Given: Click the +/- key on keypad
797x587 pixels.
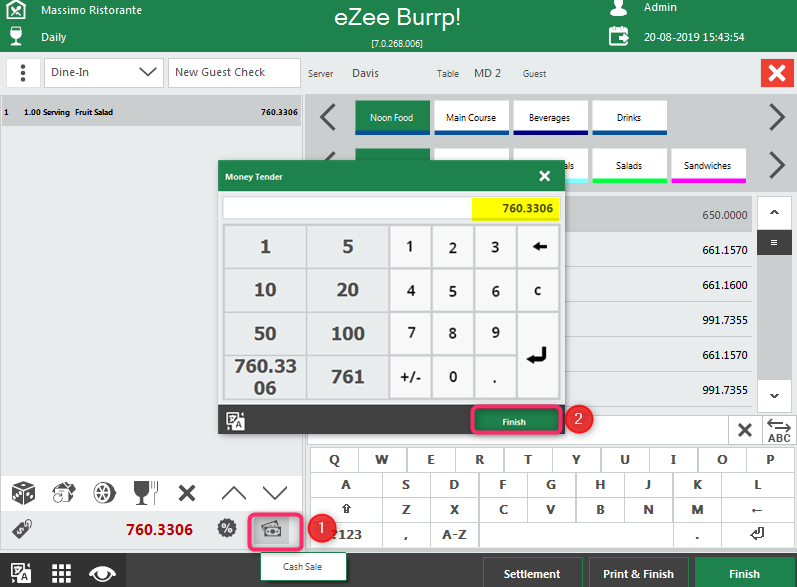Looking at the screenshot, I should click(410, 377).
